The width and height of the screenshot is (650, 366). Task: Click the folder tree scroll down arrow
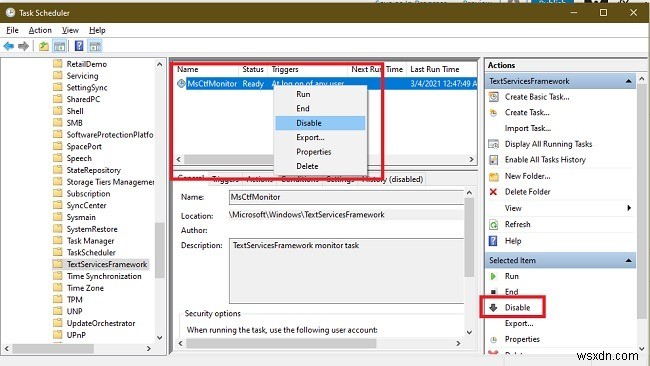pyautogui.click(x=160, y=338)
